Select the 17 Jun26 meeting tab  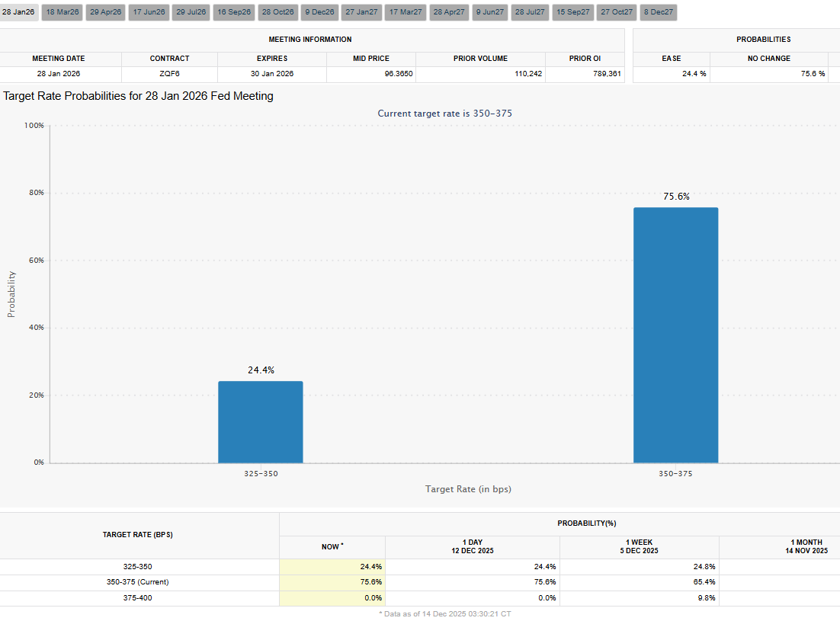pos(149,12)
